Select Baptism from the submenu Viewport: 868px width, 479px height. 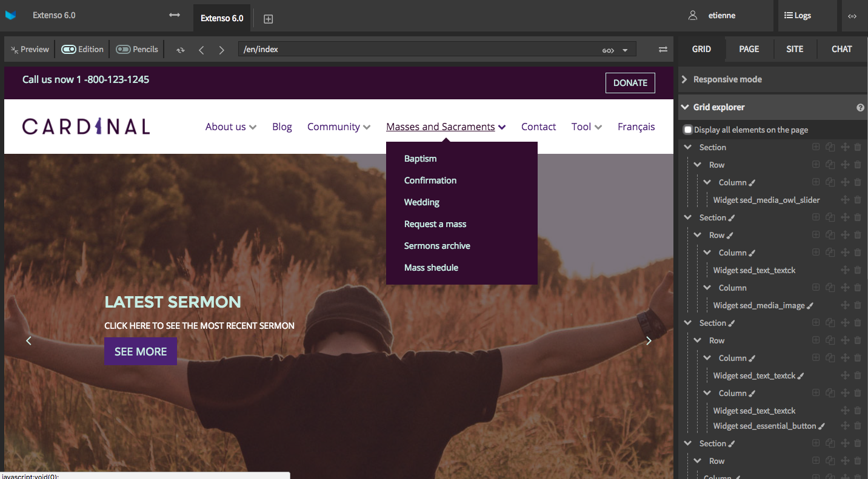(x=420, y=159)
